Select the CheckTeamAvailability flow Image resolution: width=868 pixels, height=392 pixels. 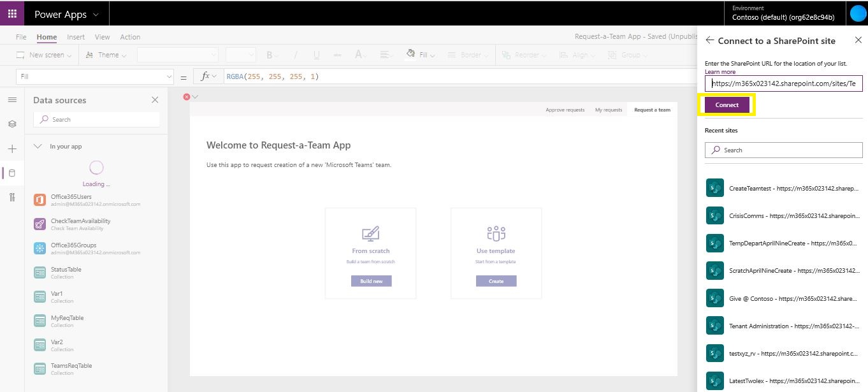tap(96, 224)
